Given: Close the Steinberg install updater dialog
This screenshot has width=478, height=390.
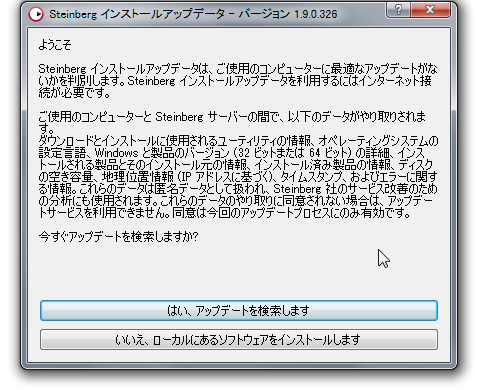Looking at the screenshot, I should tap(430, 10).
